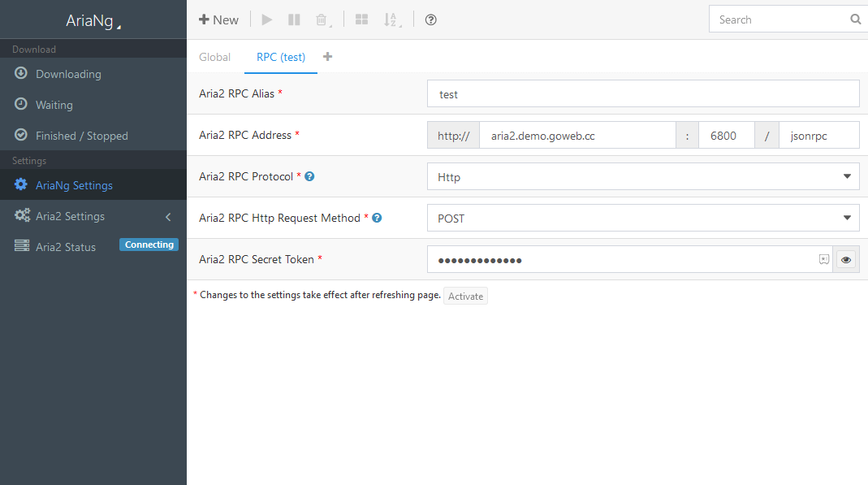Click the Connecting status badge

[x=149, y=244]
